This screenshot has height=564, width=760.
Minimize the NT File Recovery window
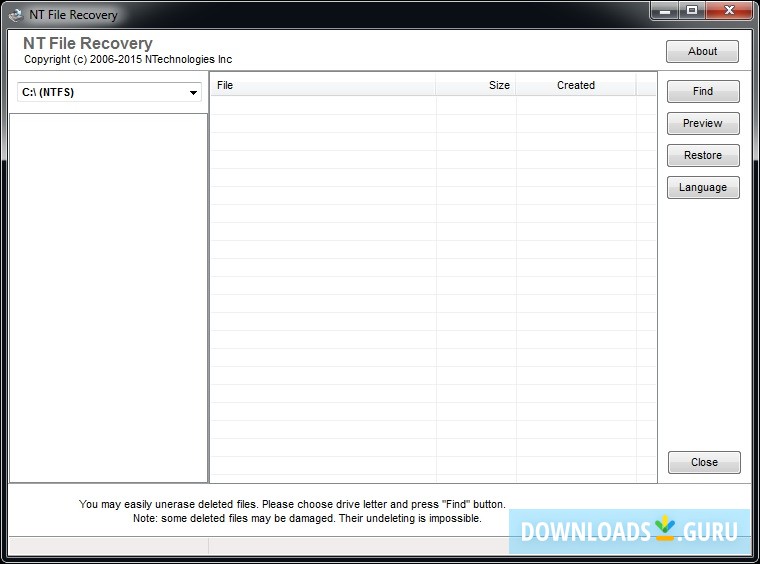(665, 11)
